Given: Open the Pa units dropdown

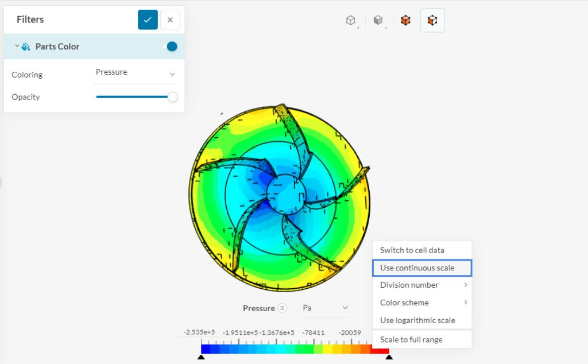Looking at the screenshot, I should 324,308.
